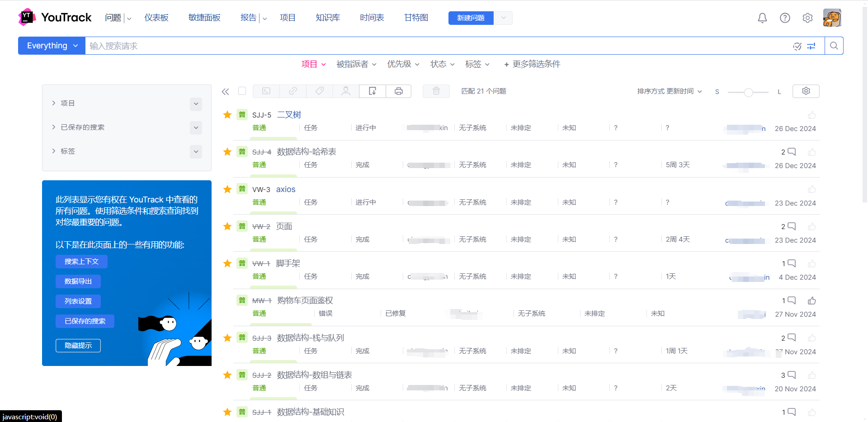Open the 敏捷面板 menu item
The height and width of the screenshot is (422, 868).
(x=204, y=18)
